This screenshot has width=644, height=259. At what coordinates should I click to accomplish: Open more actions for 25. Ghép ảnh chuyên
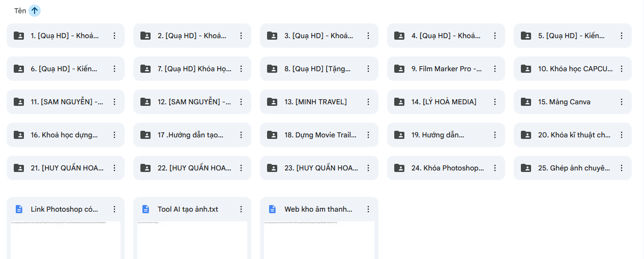click(x=622, y=168)
